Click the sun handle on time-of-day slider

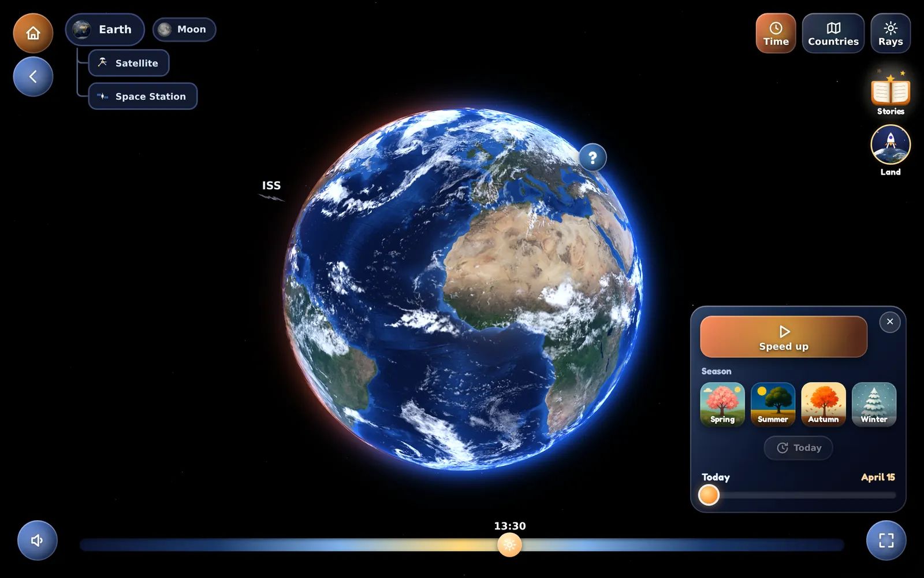click(x=509, y=544)
